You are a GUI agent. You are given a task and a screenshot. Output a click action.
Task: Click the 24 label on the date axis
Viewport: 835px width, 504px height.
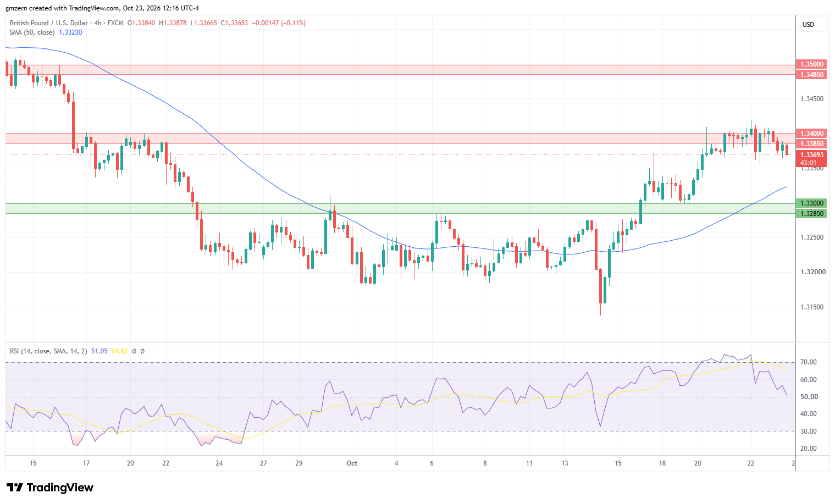[219, 463]
